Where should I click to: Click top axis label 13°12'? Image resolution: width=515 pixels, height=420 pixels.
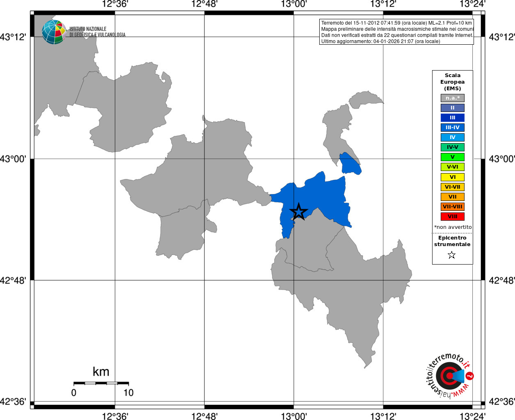(383, 4)
